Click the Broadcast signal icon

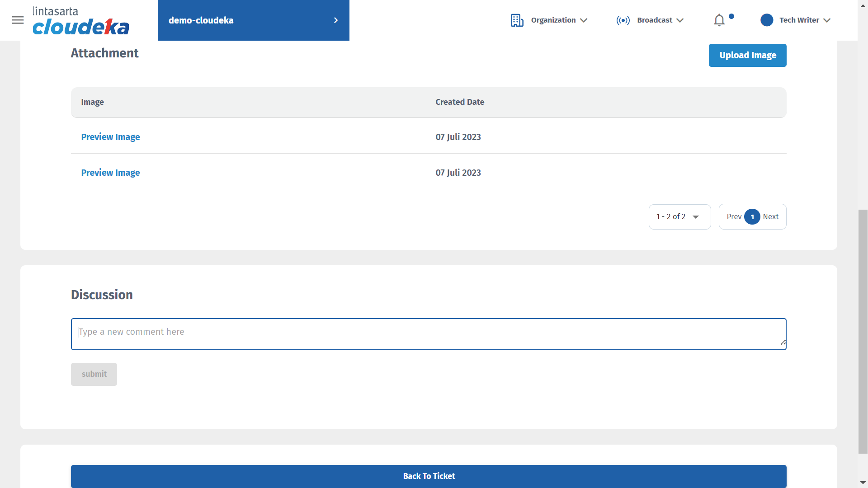(x=623, y=20)
